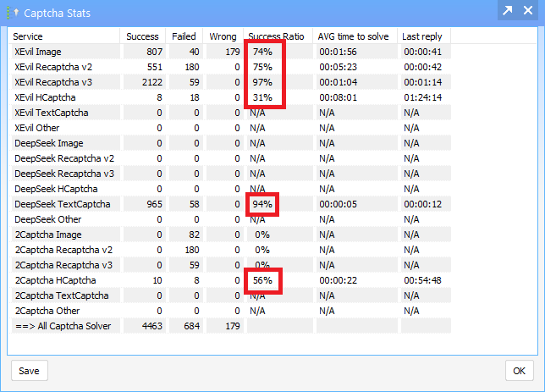The height and width of the screenshot is (392, 545).
Task: Select the XEvil Recaptcha v3 row
Action: (x=231, y=82)
